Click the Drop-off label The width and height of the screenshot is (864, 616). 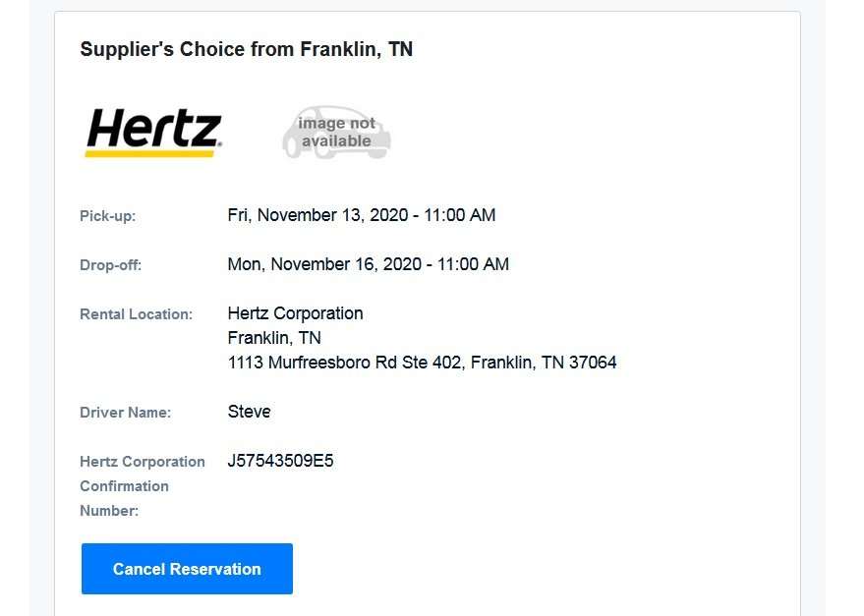111,265
